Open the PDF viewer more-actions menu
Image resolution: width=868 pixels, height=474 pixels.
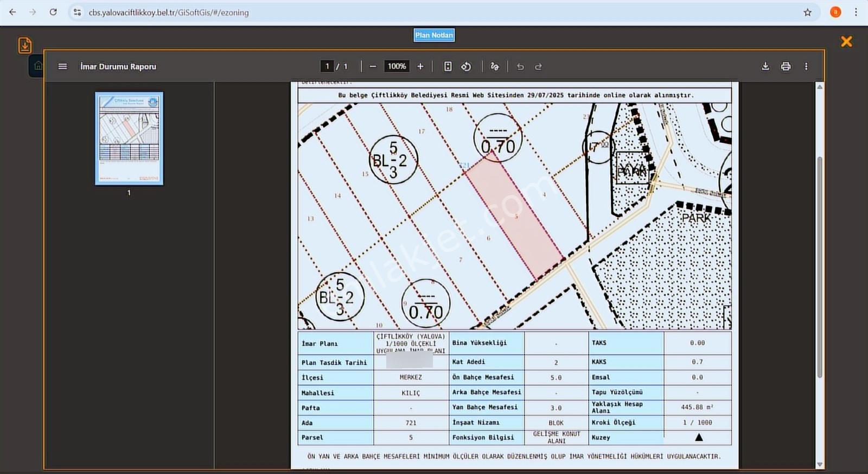click(x=806, y=66)
